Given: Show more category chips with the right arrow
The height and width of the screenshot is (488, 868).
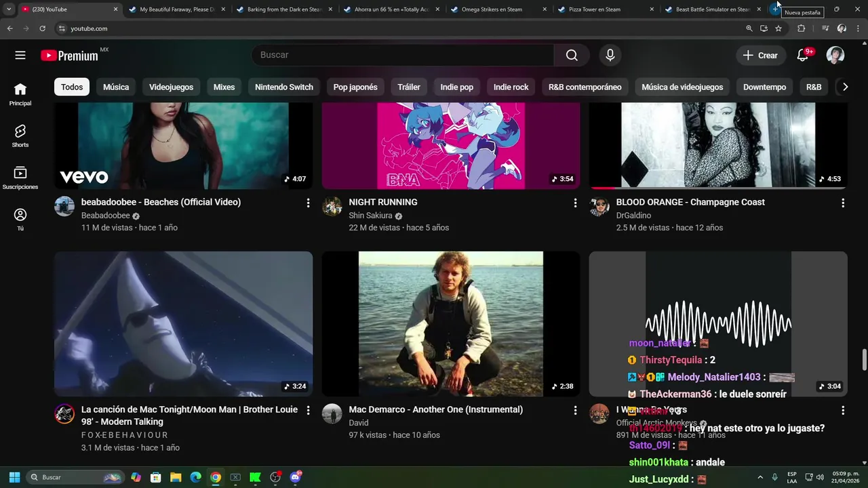Looking at the screenshot, I should click(x=845, y=87).
